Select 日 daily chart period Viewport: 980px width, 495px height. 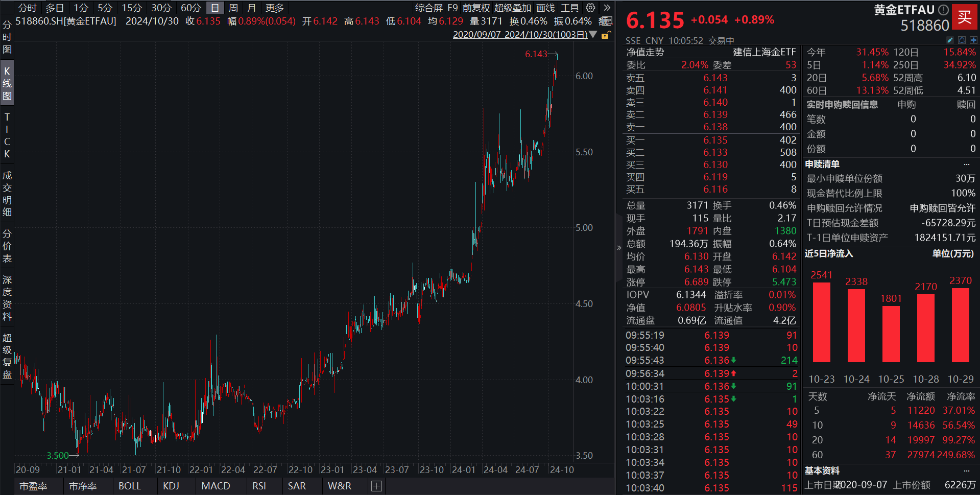pyautogui.click(x=215, y=8)
